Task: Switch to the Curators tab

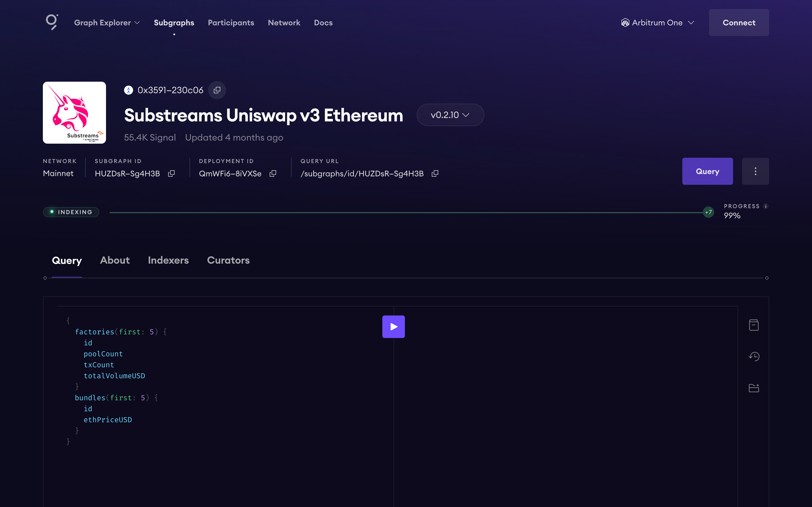Action: coord(228,260)
